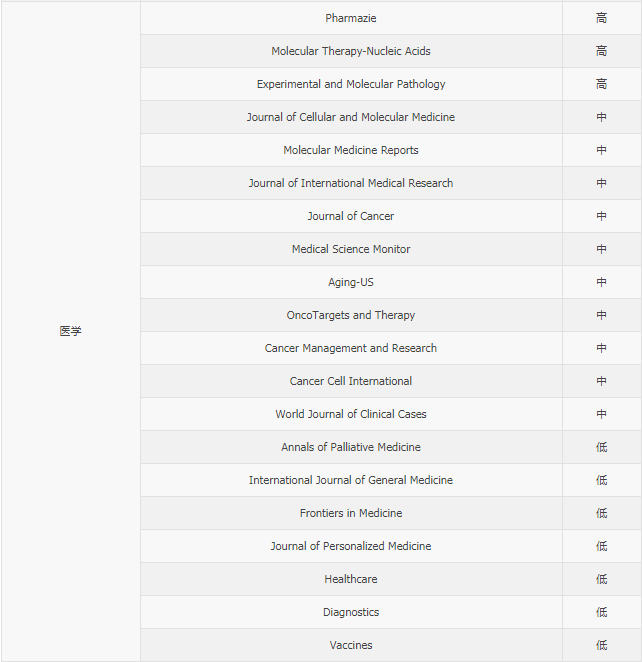The image size is (642, 662).
Task: Select Journal of International Medical Research
Action: (x=351, y=183)
